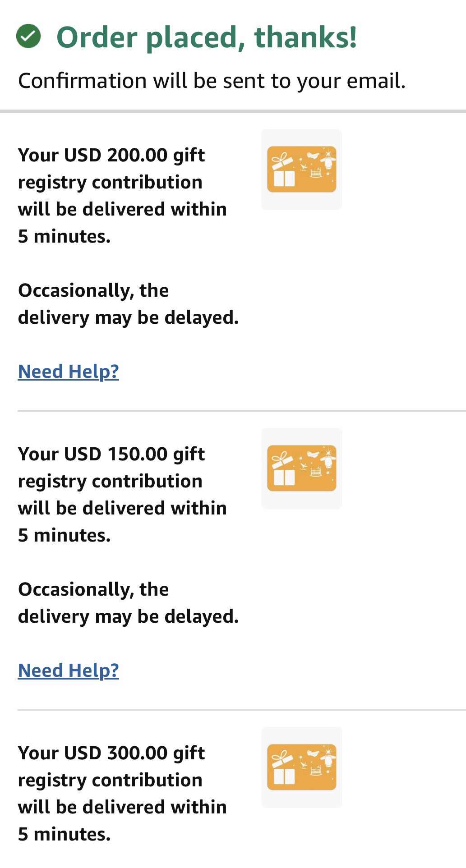Screen dimensions: 466x868
Task: Select the USD 300.00 gift registry contribution message
Action: pyautogui.click(x=122, y=794)
